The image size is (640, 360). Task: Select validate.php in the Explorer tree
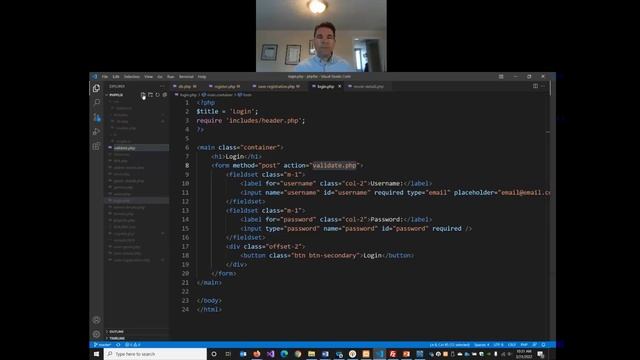tap(137, 148)
